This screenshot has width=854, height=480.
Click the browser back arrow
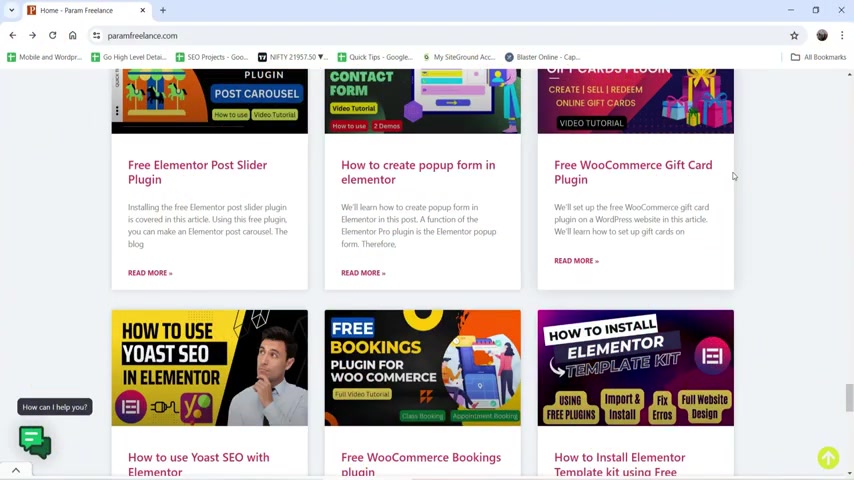tap(13, 35)
